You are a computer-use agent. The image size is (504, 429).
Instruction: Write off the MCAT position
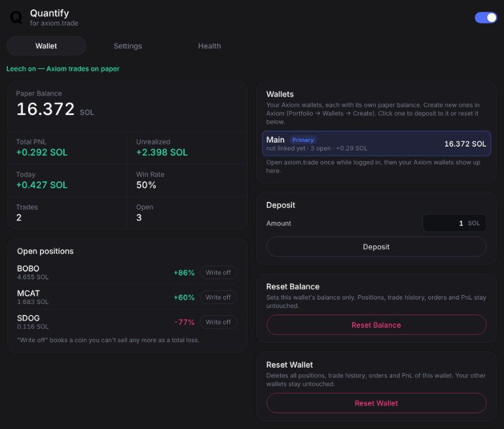218,298
